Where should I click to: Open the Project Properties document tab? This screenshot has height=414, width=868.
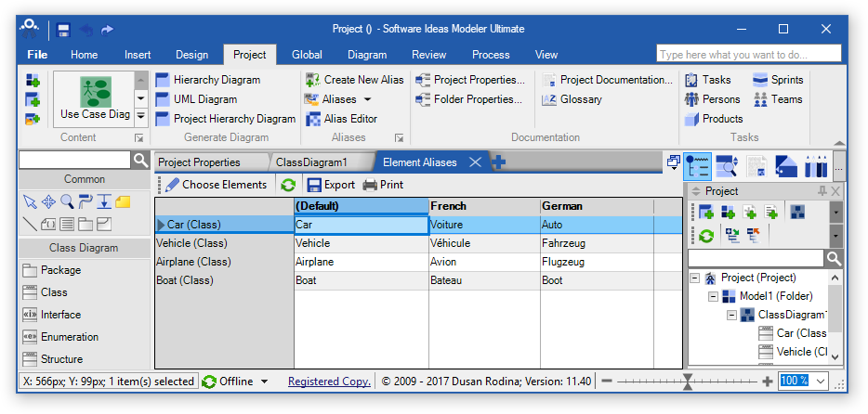coord(199,162)
